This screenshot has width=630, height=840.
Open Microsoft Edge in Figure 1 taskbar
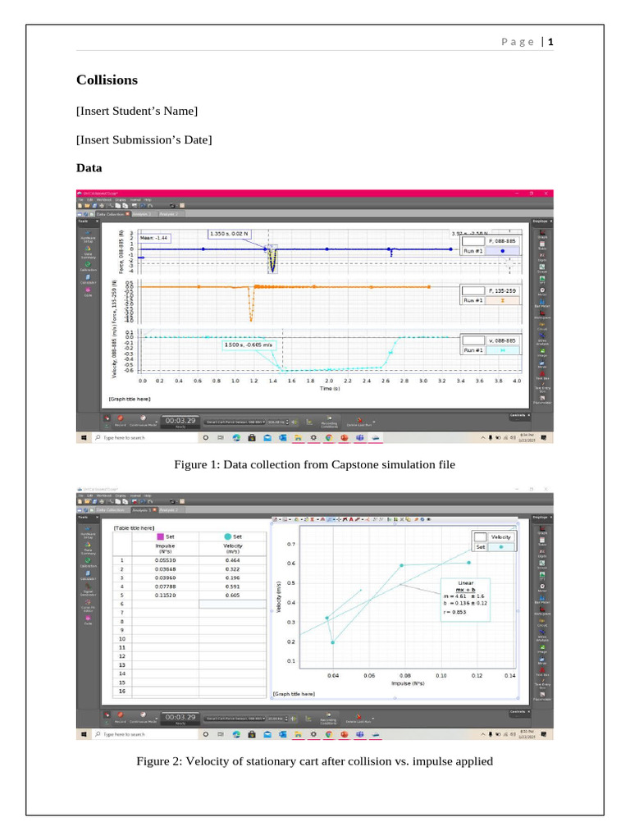(236, 438)
